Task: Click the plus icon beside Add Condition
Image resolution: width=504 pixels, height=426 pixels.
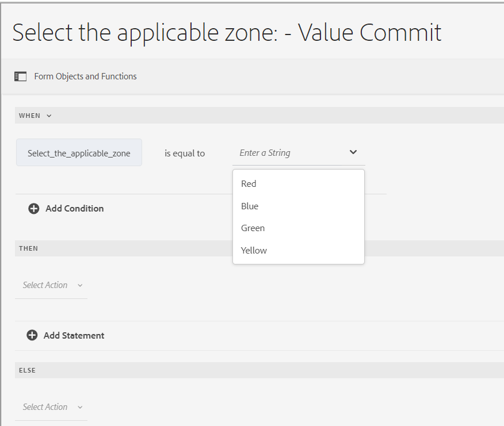Action: 34,209
